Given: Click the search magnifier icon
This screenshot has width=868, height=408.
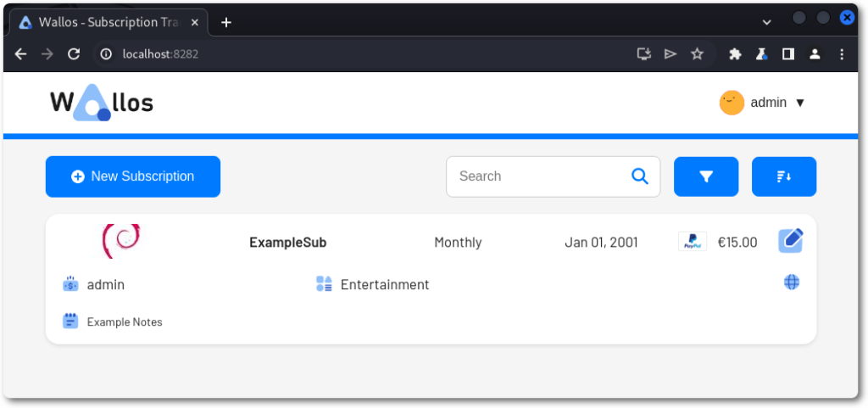Looking at the screenshot, I should pos(640,176).
